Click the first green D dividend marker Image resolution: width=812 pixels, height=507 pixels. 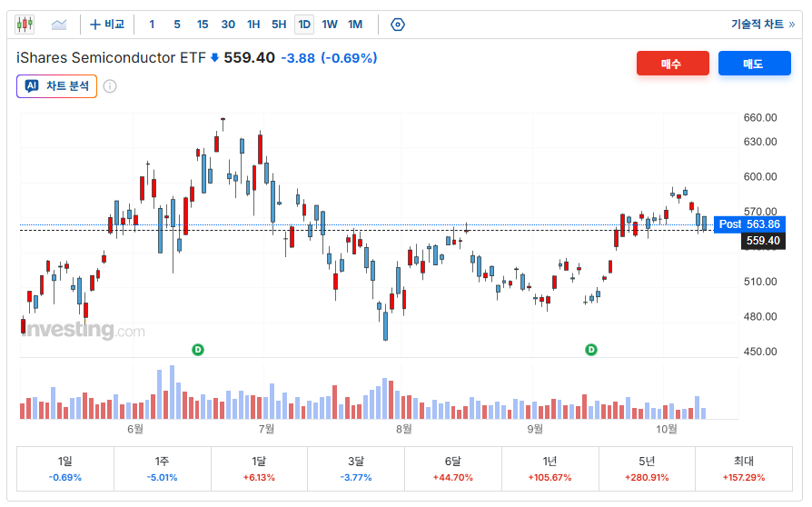198,350
